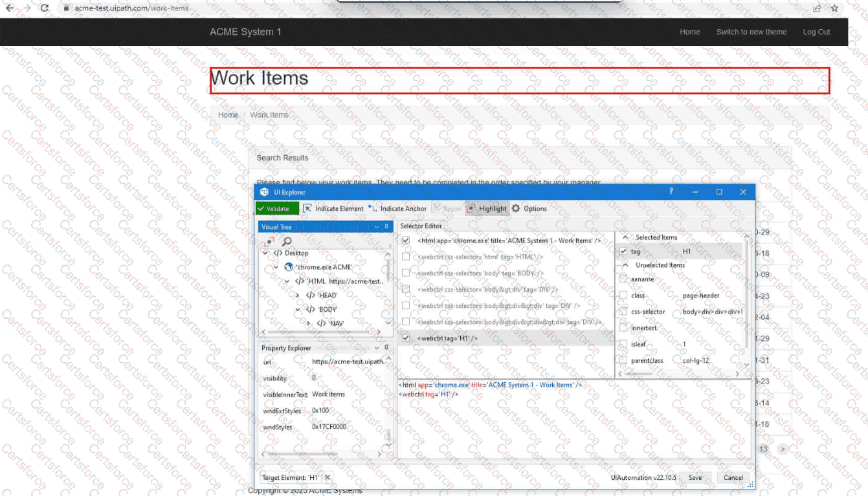Viewport: 868px width, 496px height.
Task: Check the class page-header attribute checkbox
Action: tap(623, 296)
